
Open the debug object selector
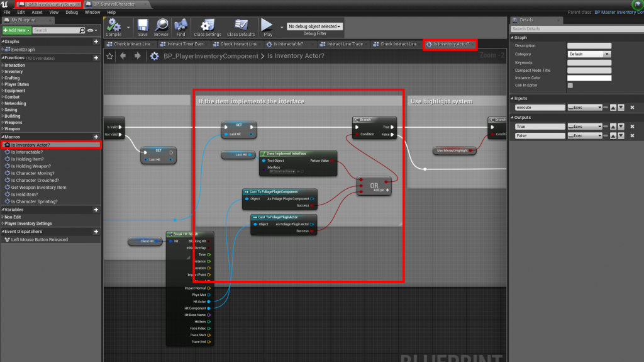[314, 26]
